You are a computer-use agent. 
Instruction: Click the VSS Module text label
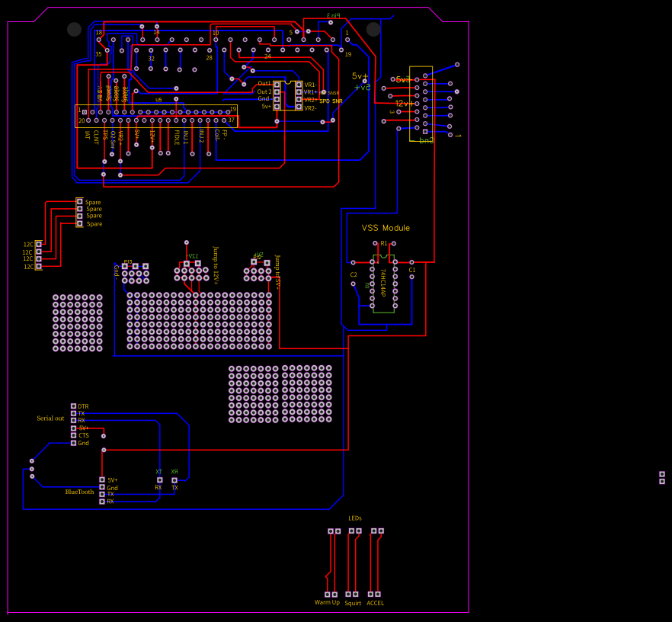point(386,227)
